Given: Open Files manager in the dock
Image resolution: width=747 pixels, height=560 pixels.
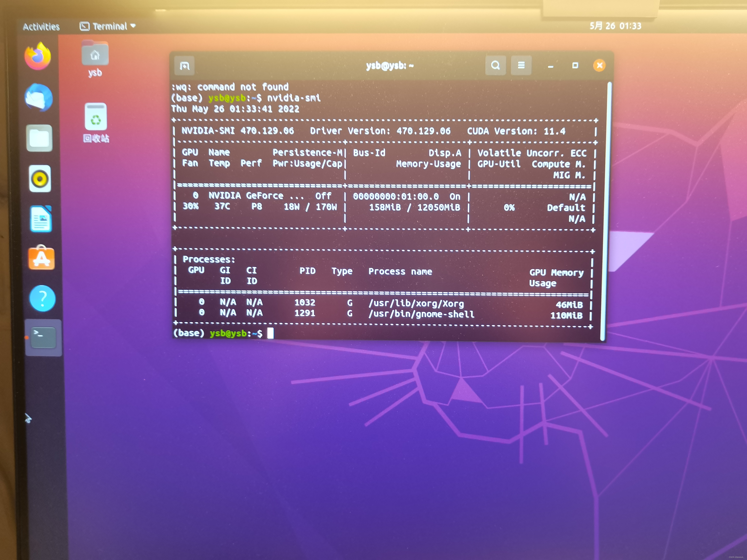Looking at the screenshot, I should coord(40,138).
